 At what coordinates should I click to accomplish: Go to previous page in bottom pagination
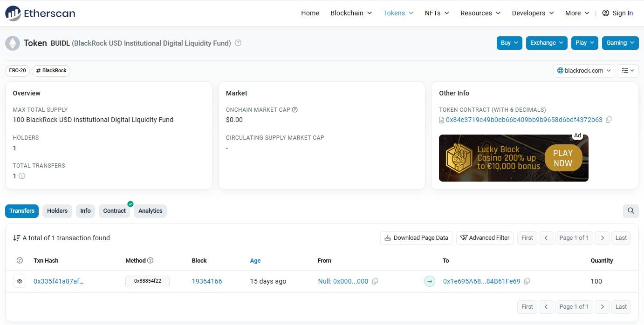point(546,307)
